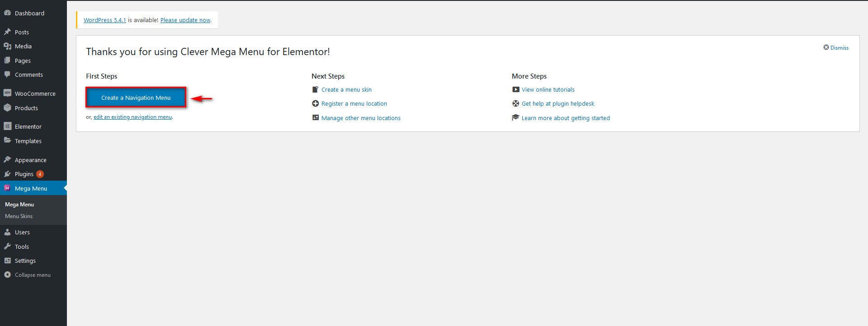
Task: Open the Mega Menu submenu entry
Action: 19,205
